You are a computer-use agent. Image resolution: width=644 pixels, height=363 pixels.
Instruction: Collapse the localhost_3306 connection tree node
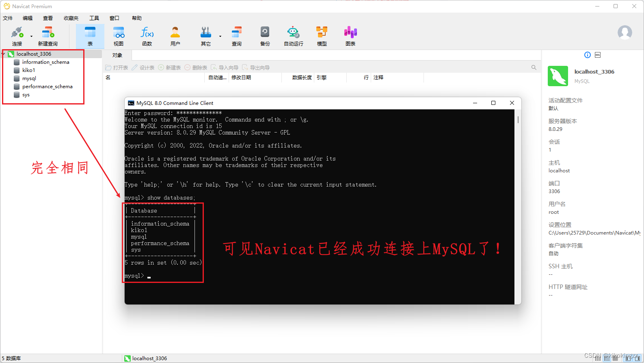pyautogui.click(x=3, y=54)
